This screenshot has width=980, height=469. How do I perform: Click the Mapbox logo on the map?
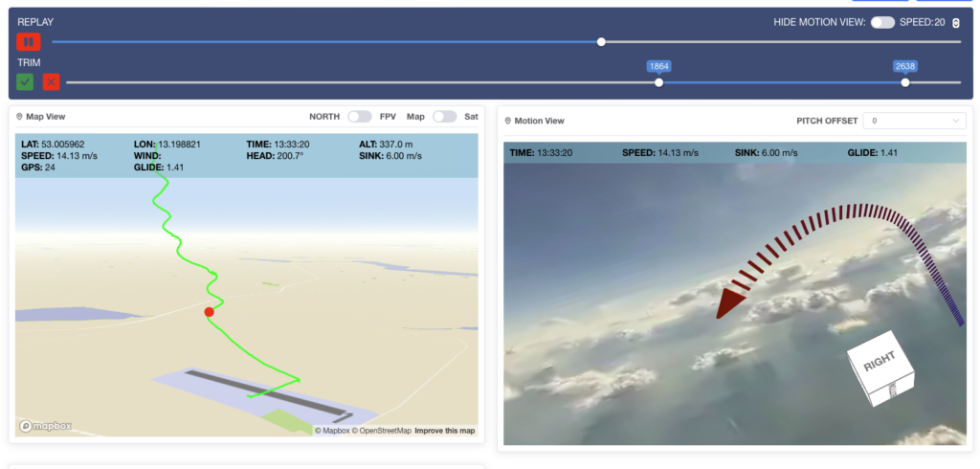coord(39,426)
